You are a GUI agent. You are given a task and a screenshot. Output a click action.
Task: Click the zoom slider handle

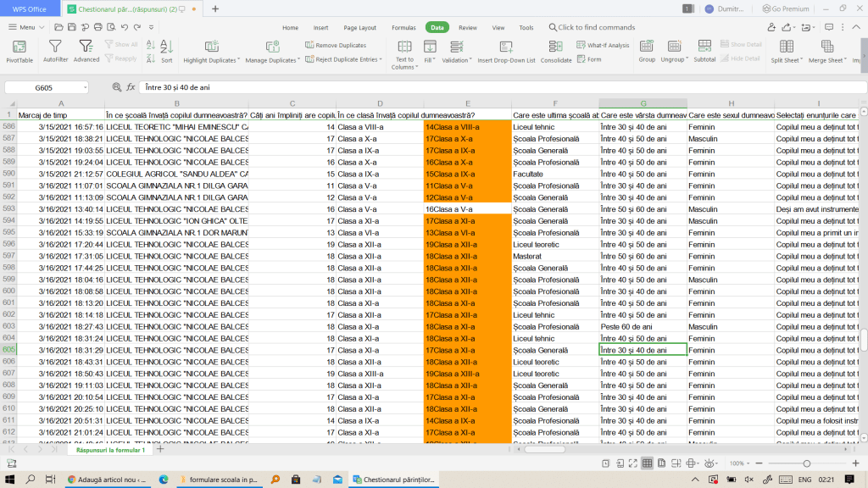(x=806, y=463)
